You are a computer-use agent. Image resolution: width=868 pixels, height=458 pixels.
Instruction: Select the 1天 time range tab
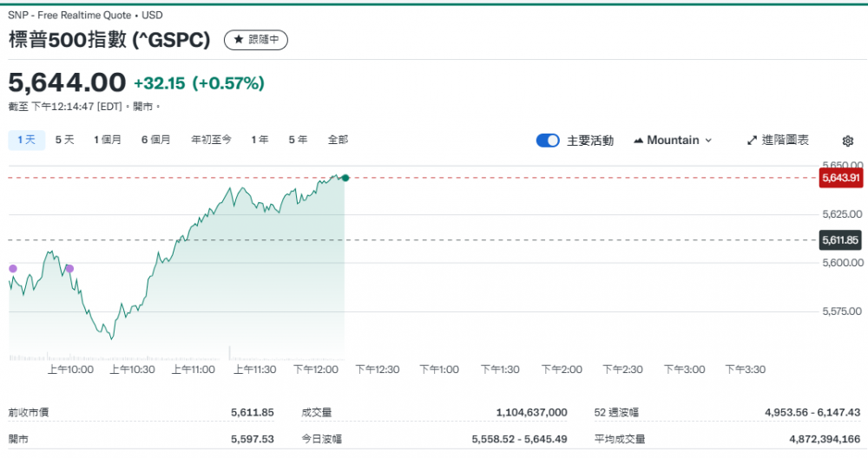click(26, 140)
